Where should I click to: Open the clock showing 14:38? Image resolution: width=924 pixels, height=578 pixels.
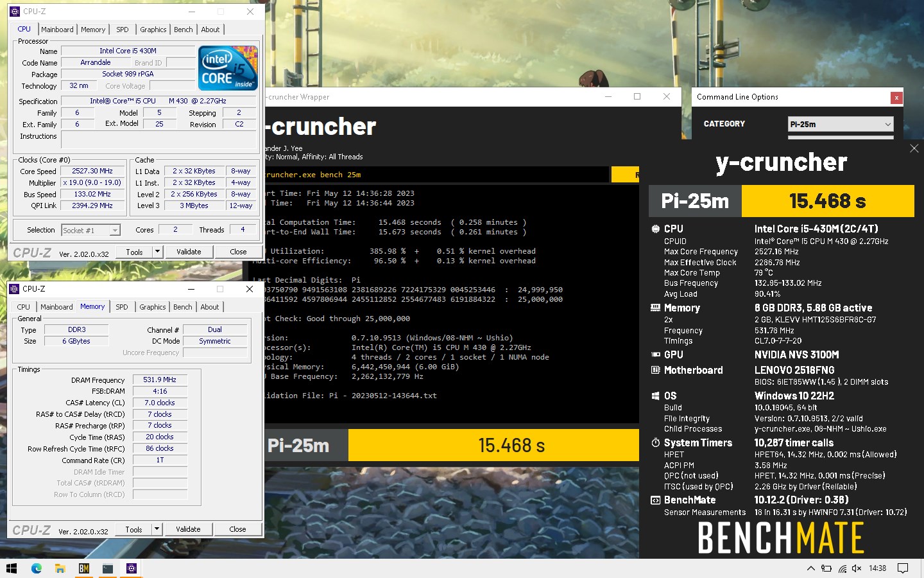(877, 568)
